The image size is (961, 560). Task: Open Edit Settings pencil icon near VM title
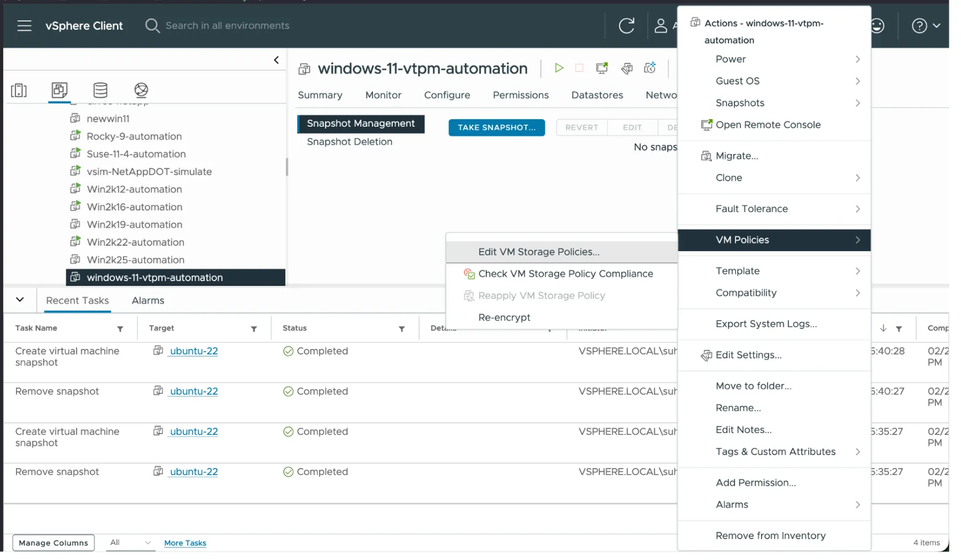click(626, 68)
